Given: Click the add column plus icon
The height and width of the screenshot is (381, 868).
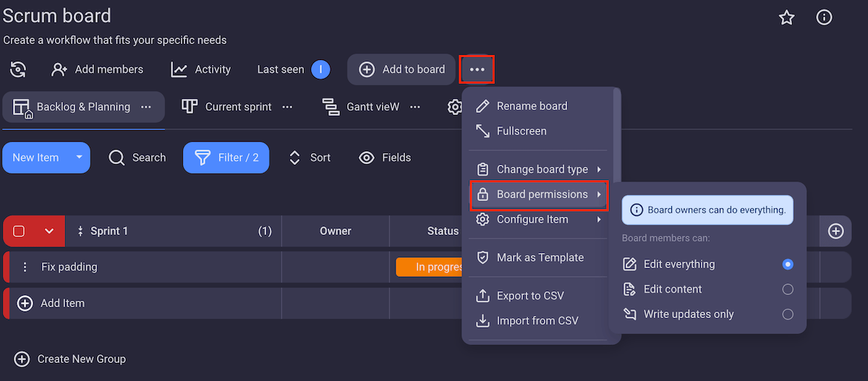Looking at the screenshot, I should click(835, 231).
